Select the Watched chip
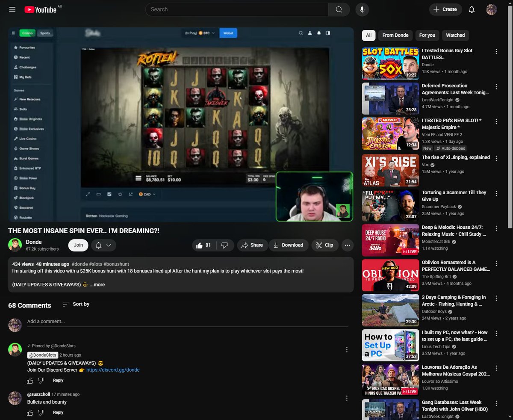 (455, 35)
